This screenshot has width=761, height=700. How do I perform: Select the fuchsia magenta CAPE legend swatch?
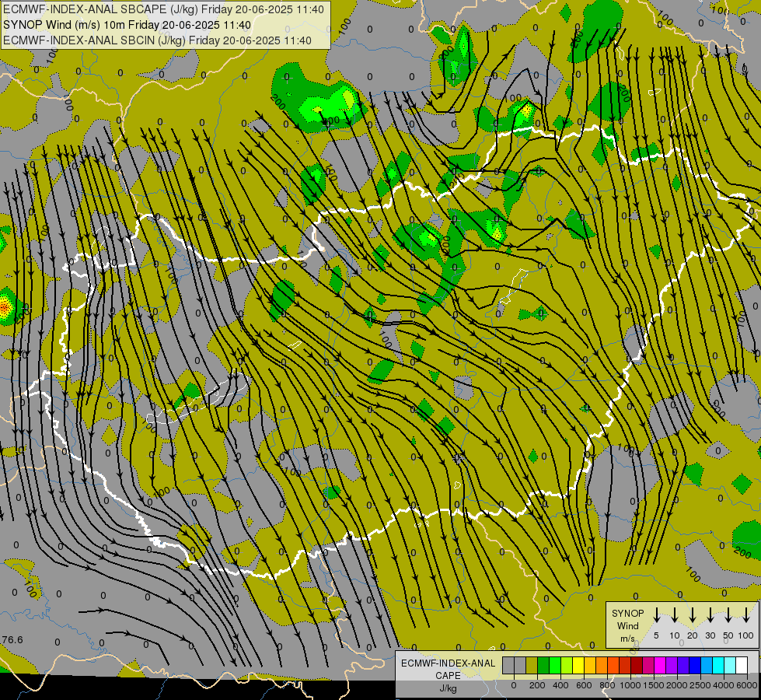click(661, 665)
